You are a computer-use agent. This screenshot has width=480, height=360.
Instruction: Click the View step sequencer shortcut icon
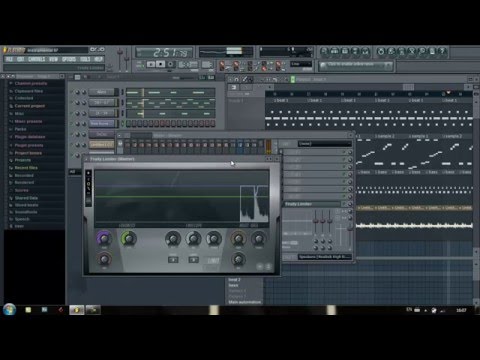click(x=334, y=51)
